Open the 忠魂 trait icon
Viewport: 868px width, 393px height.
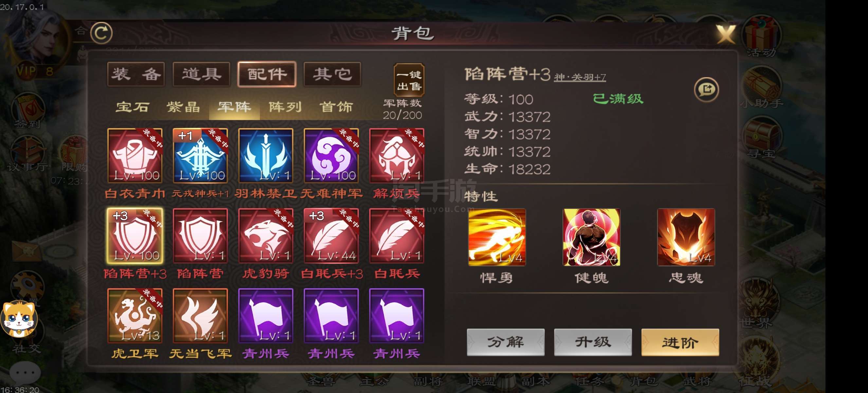[x=686, y=237]
